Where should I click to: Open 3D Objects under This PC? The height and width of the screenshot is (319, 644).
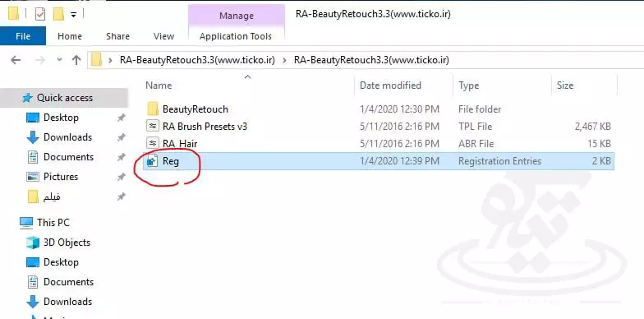point(67,243)
